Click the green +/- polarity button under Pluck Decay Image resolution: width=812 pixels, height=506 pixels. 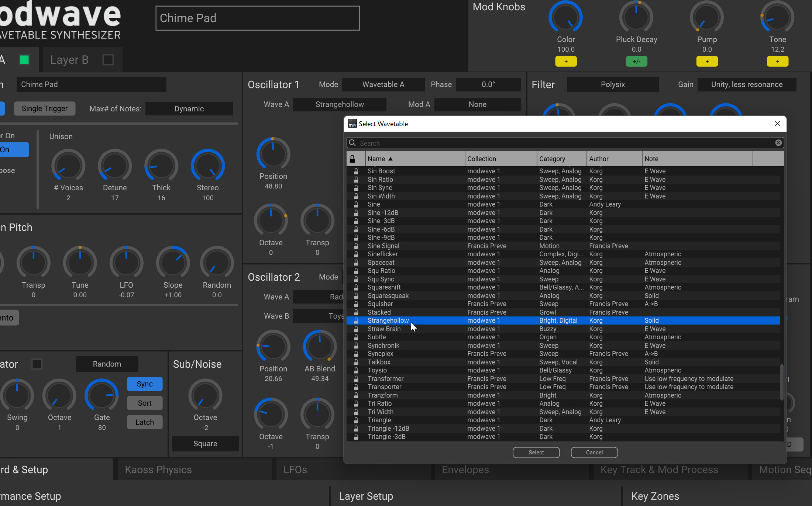636,62
